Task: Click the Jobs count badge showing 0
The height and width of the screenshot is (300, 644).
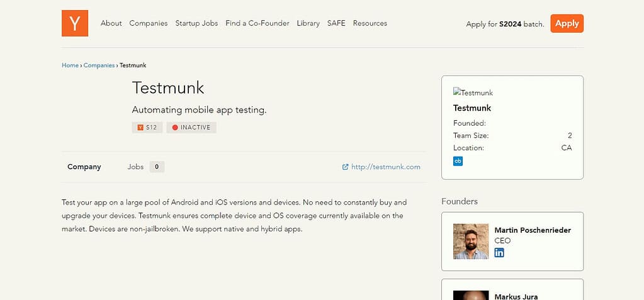Action: pos(157,167)
